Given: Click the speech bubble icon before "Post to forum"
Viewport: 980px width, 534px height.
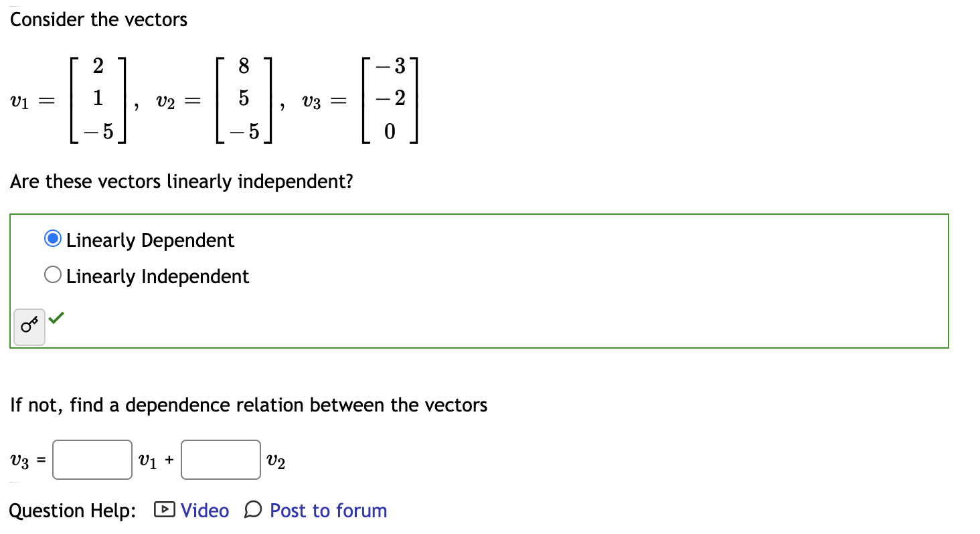Looking at the screenshot, I should pos(251,511).
